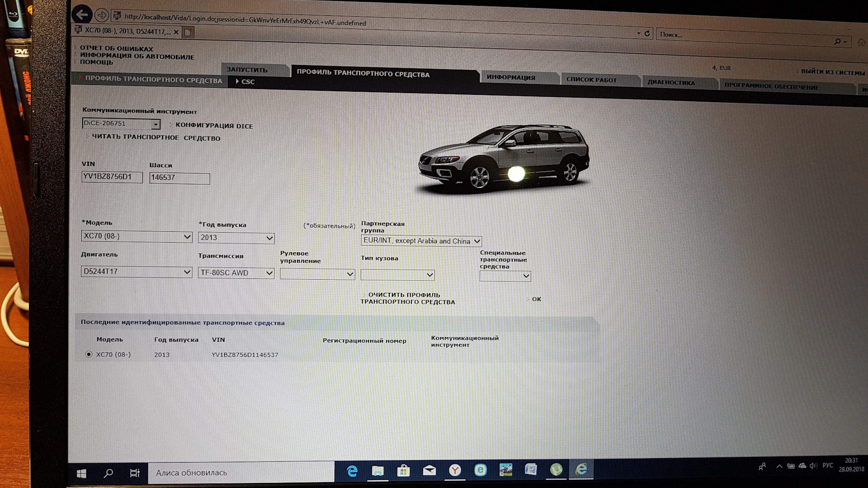Open the Специальные транспортные средства dropdown
This screenshot has width=868, height=488.
point(505,276)
